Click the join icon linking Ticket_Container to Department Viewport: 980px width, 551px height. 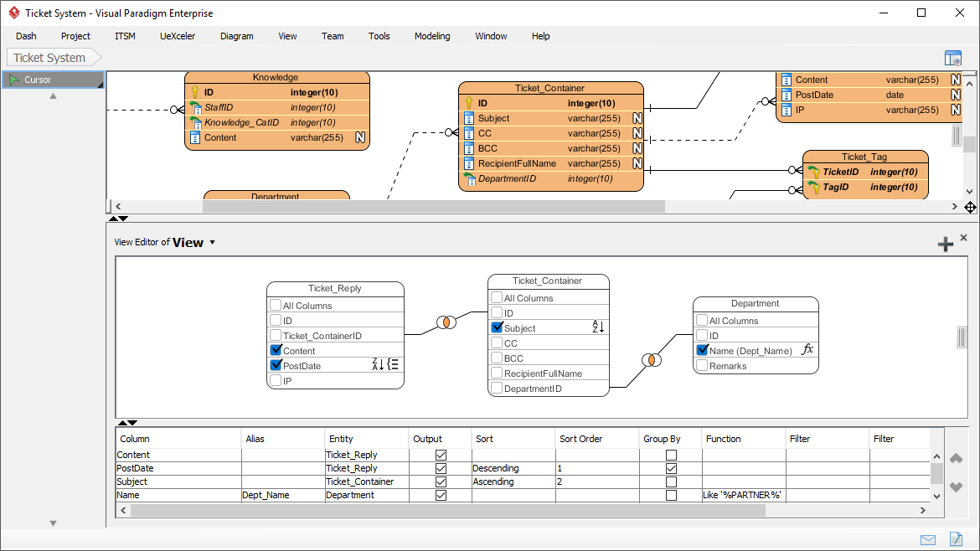(x=651, y=360)
